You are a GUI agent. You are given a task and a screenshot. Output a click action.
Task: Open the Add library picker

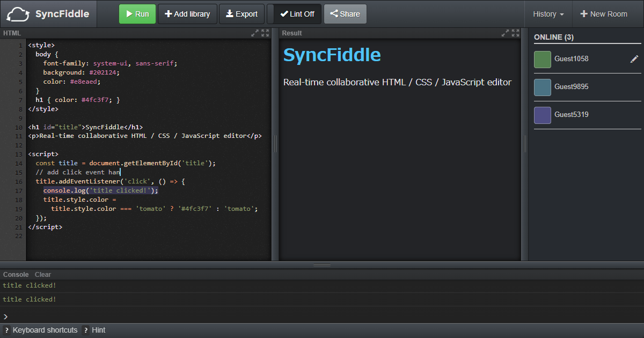point(187,14)
